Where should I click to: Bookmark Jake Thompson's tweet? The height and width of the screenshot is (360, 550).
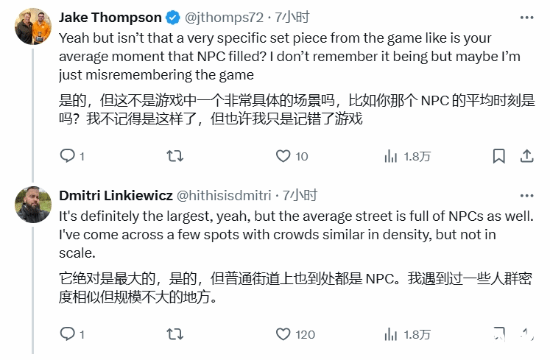(x=499, y=156)
